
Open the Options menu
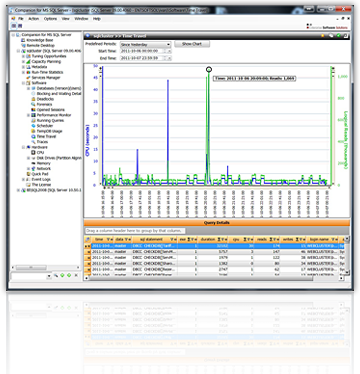(x=50, y=19)
